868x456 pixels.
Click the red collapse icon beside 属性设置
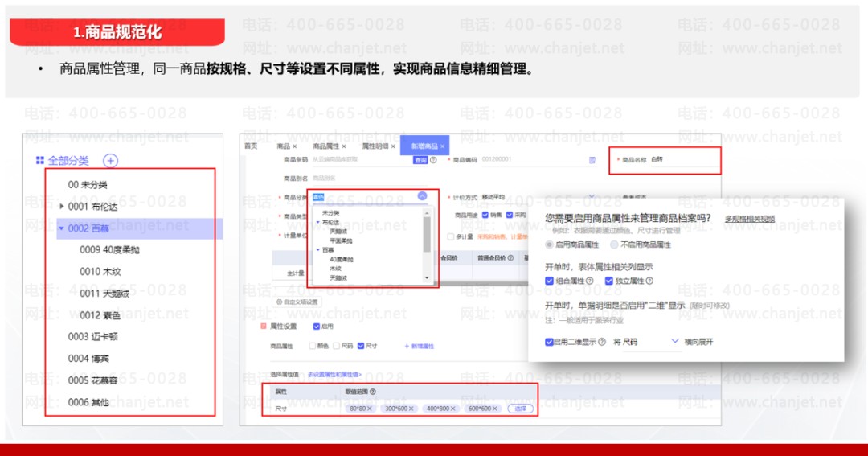(x=264, y=327)
